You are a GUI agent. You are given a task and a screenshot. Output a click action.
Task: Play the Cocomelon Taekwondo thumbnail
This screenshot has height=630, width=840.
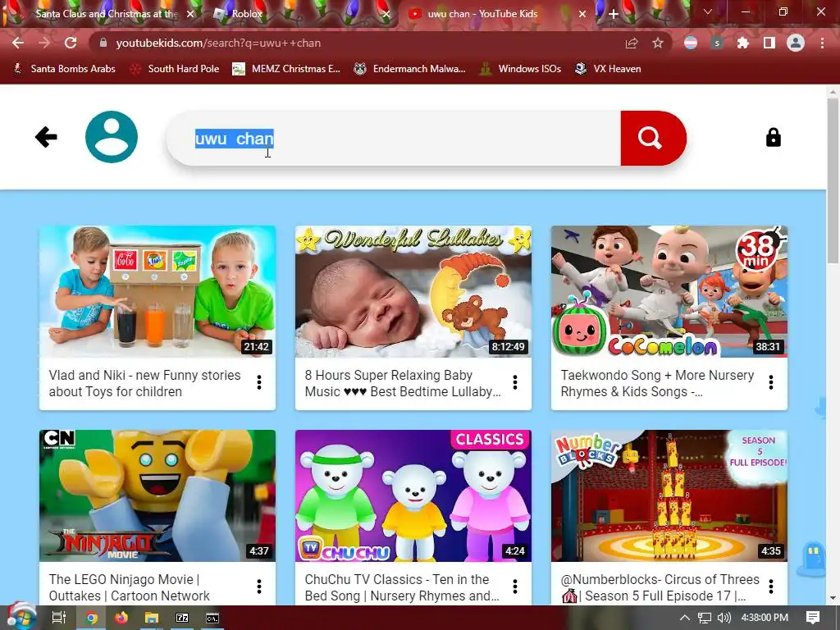coord(669,291)
